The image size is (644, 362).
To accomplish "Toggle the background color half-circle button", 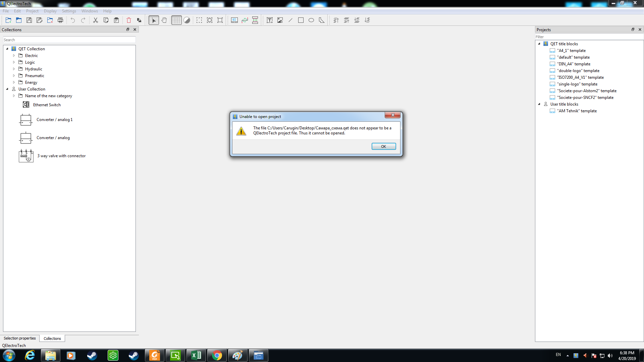I will (187, 20).
